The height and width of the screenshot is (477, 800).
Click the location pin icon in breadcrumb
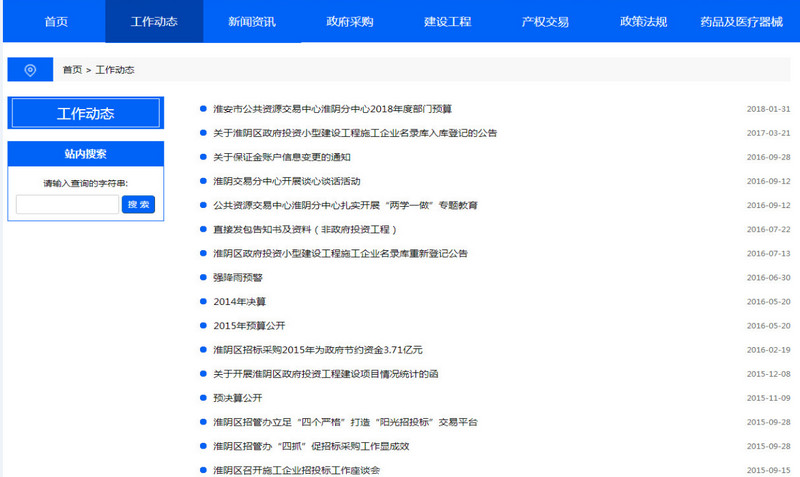click(30, 70)
